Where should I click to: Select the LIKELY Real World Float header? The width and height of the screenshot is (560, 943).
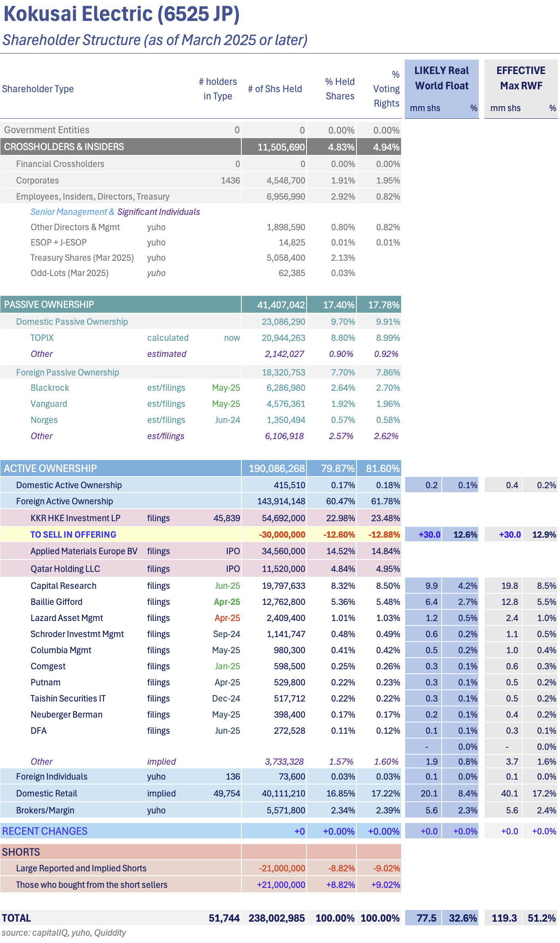coord(442,78)
